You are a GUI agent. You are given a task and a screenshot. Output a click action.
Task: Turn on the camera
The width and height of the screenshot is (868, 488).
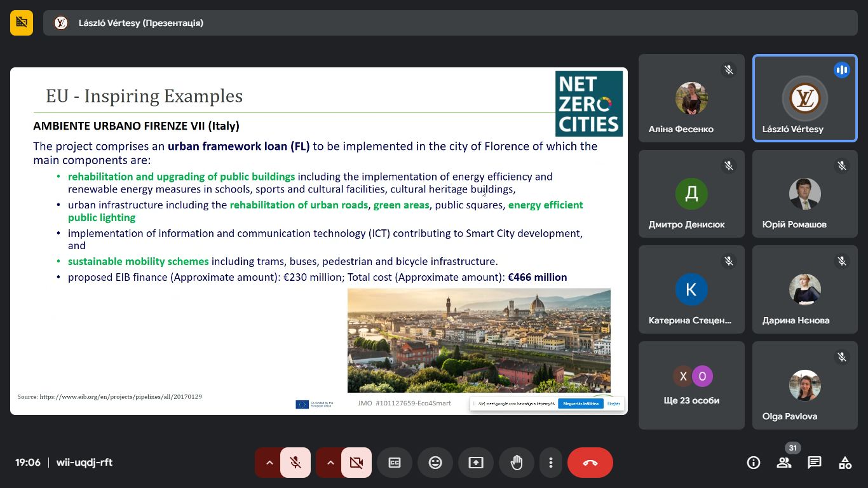356,463
